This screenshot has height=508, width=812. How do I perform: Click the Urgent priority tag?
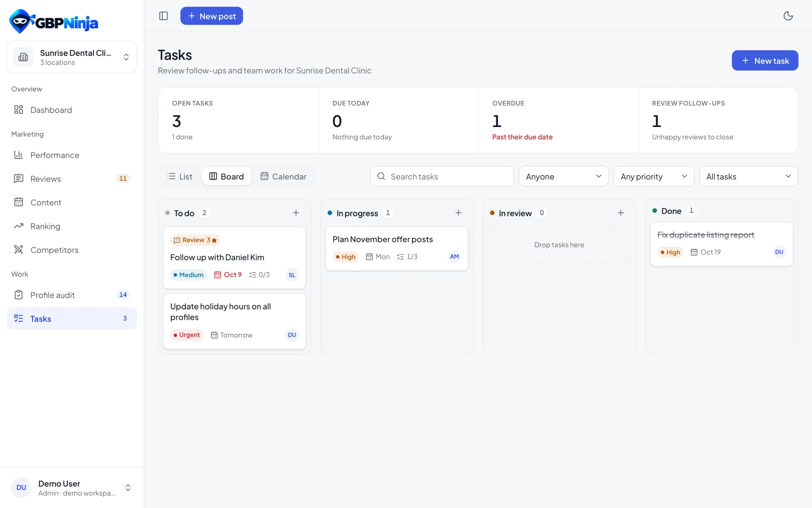187,335
